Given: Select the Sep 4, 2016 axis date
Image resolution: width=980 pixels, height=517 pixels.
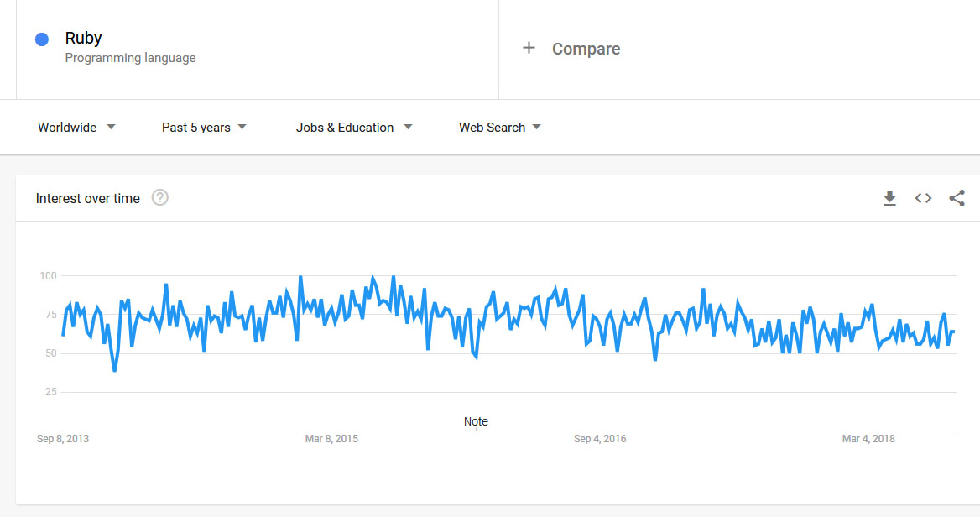Looking at the screenshot, I should point(600,439).
